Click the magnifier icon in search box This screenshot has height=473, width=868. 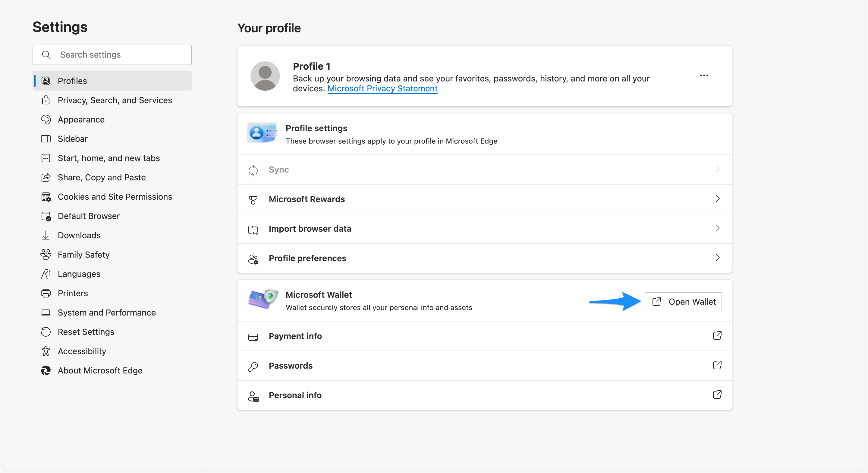point(46,55)
